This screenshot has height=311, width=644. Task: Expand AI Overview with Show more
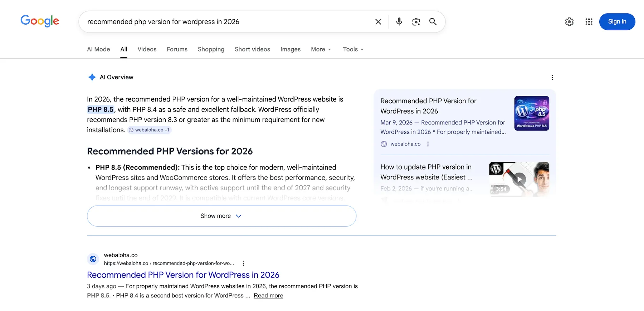point(221,216)
